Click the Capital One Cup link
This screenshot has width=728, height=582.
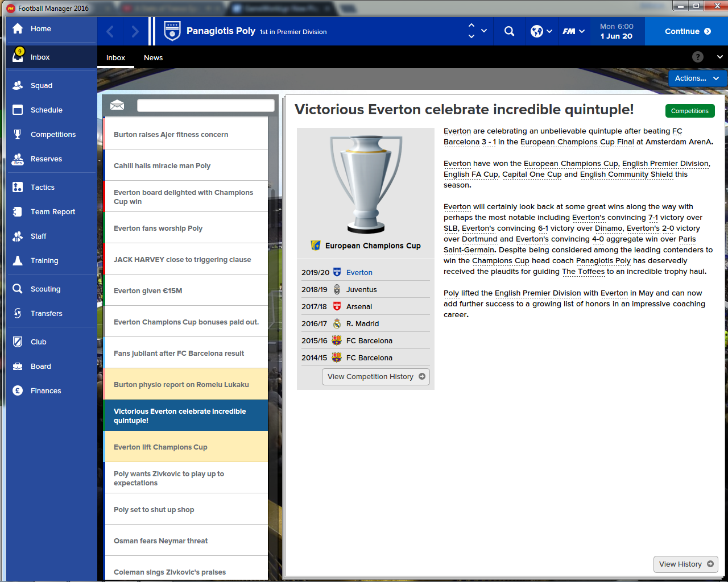tap(532, 174)
